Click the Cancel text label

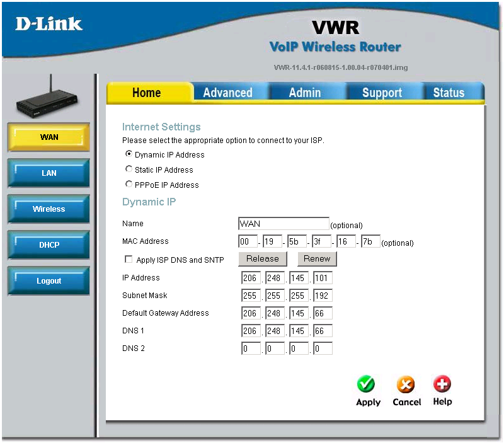pyautogui.click(x=406, y=402)
